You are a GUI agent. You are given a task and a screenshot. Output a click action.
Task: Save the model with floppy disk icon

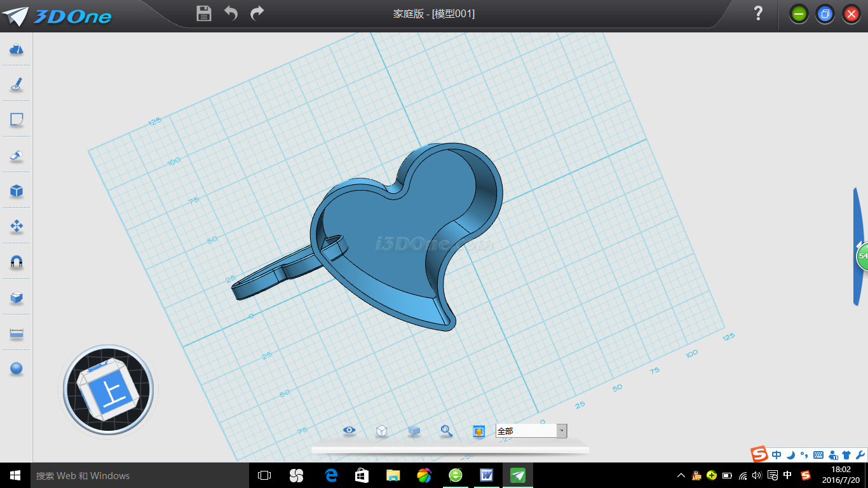pos(203,13)
